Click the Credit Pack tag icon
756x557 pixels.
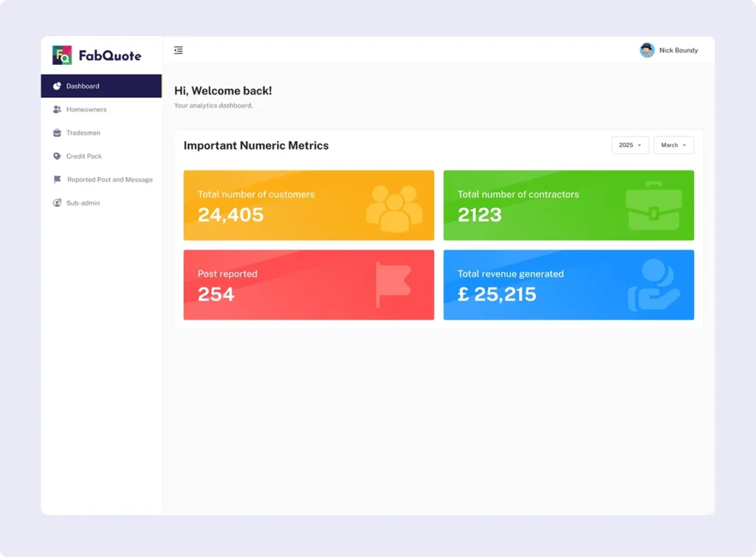pos(57,156)
